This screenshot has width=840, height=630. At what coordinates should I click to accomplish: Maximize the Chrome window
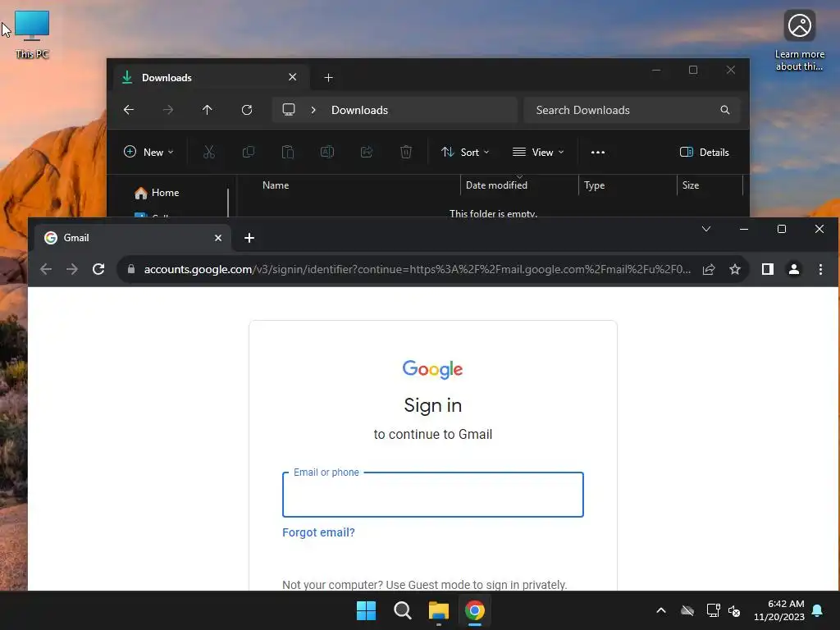(x=782, y=230)
